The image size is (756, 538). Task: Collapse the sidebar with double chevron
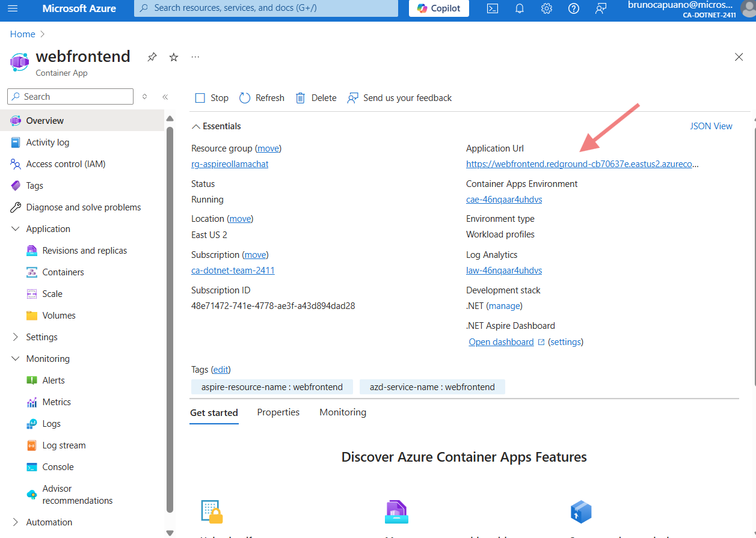[x=165, y=97]
